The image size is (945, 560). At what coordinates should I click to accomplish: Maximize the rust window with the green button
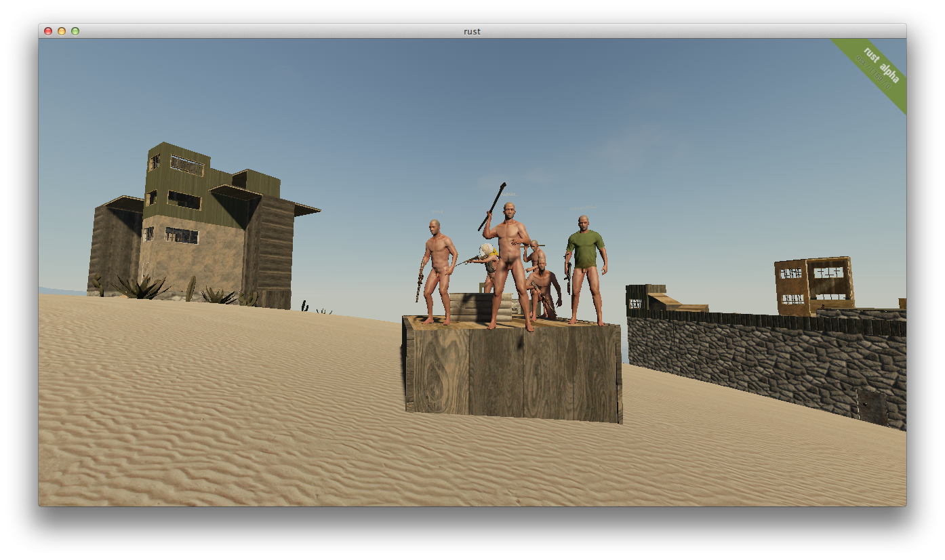[75, 31]
